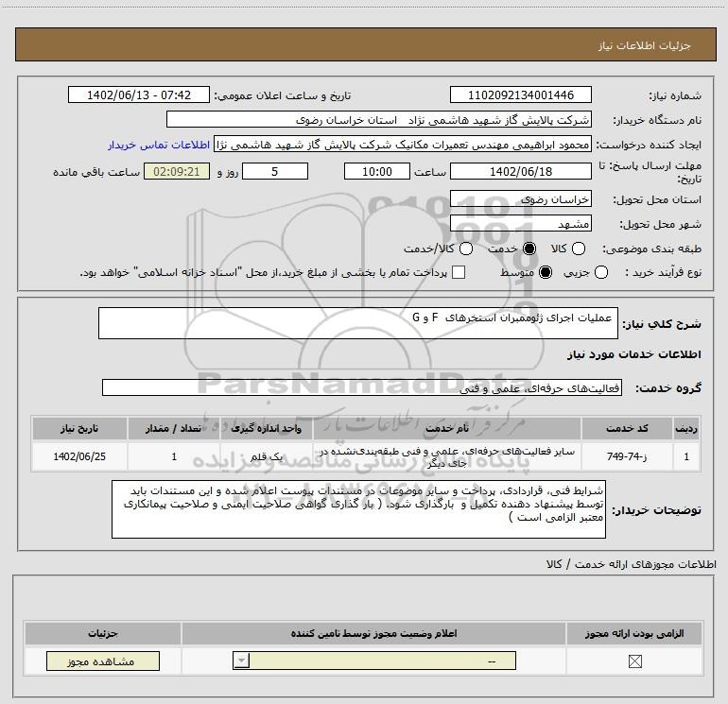Click the واحد اندازه گیری column header
Viewport: 728px width, 704px height.
click(x=267, y=428)
